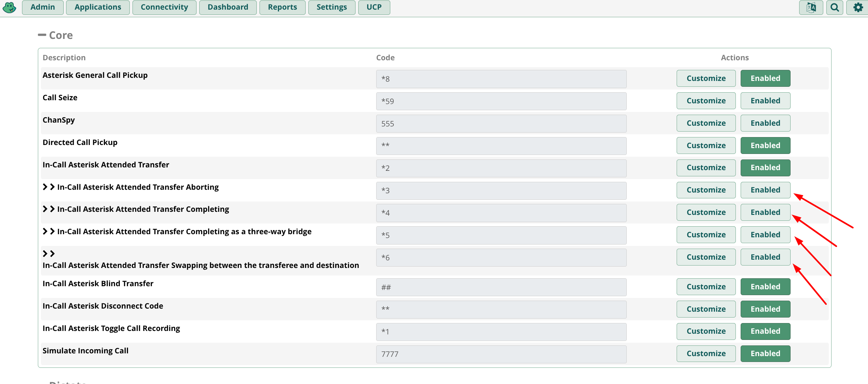Viewport: 868px width, 384px height.
Task: Go to the UCP tab
Action: [374, 8]
